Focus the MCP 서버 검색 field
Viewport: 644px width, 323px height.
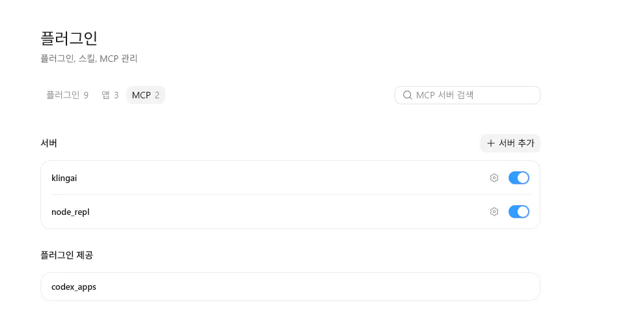tap(468, 95)
